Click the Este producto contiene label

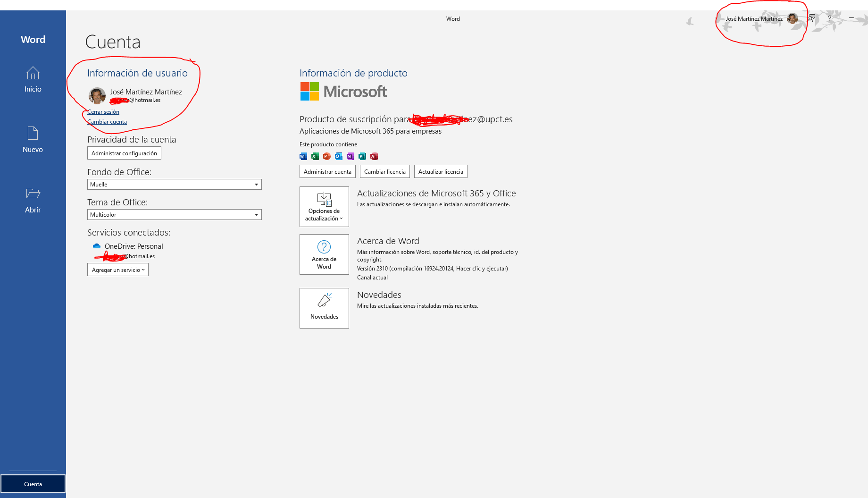coord(328,144)
